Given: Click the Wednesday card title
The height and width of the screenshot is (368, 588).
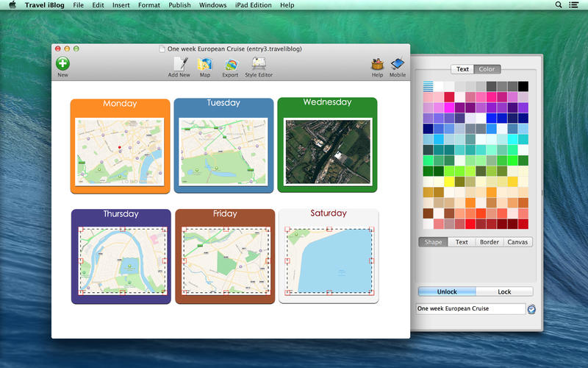Looking at the screenshot, I should point(327,102).
